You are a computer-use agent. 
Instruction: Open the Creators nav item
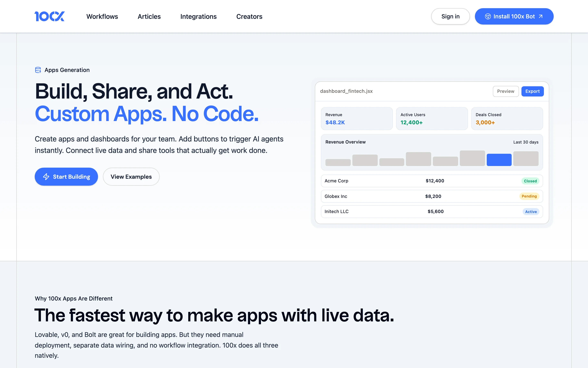pos(249,16)
